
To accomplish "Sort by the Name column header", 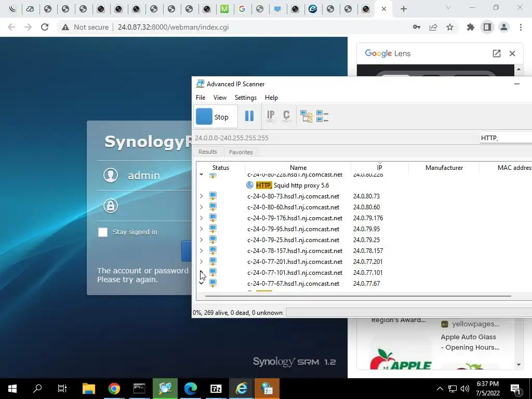I will [x=298, y=168].
